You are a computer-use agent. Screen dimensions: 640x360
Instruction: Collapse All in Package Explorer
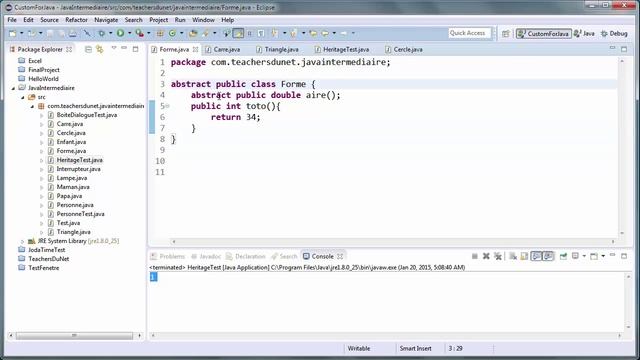[88, 49]
